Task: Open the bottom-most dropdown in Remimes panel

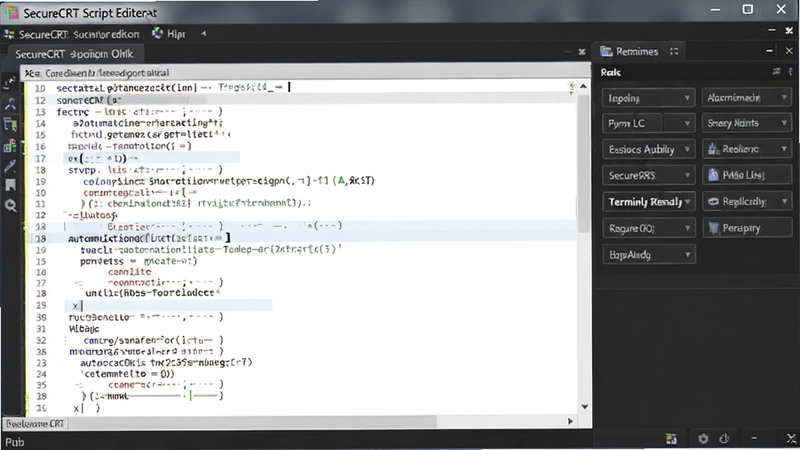Action: coord(648,255)
